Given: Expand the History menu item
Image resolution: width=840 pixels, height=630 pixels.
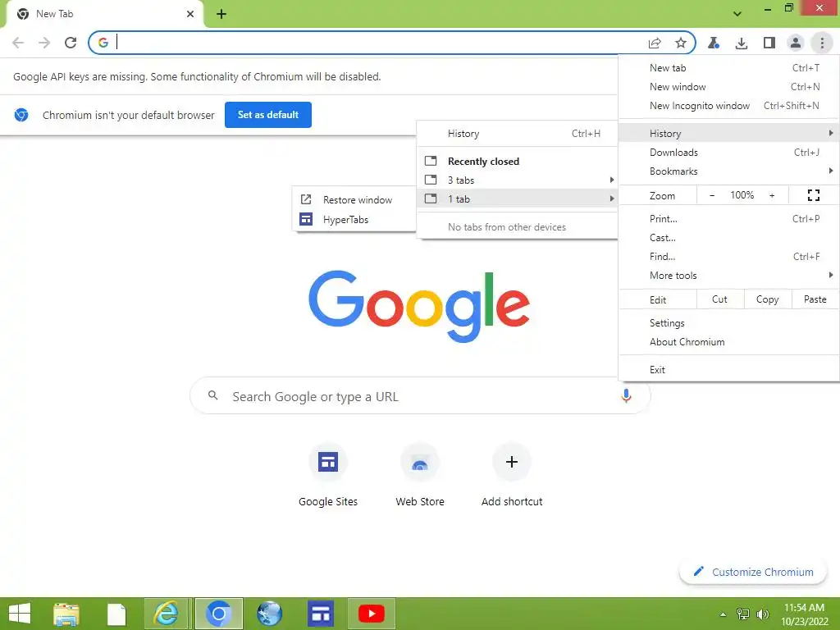Looking at the screenshot, I should pos(728,134).
